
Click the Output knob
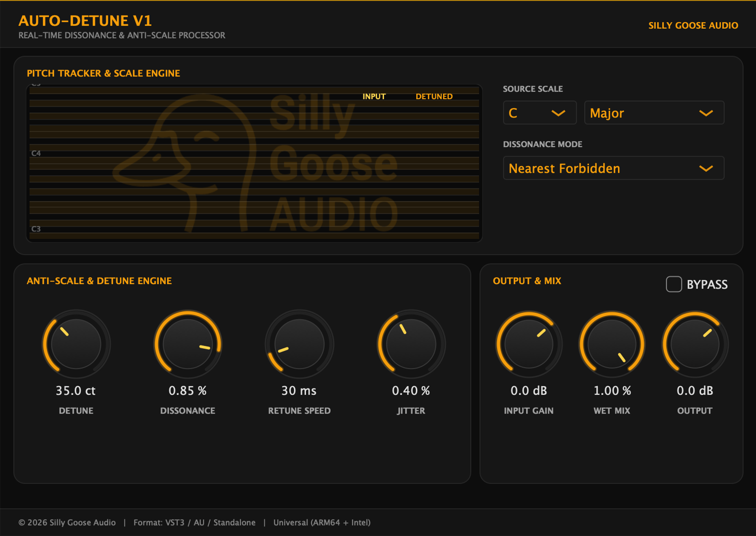pos(695,344)
